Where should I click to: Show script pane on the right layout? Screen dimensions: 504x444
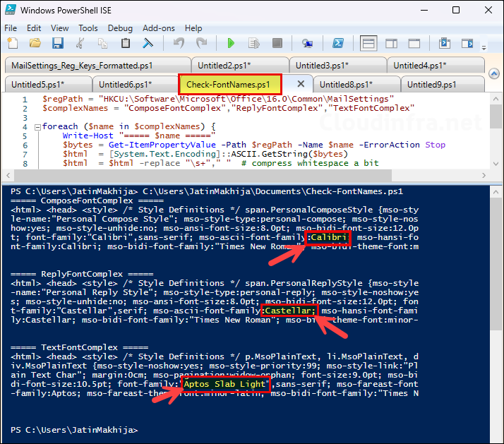[391, 43]
